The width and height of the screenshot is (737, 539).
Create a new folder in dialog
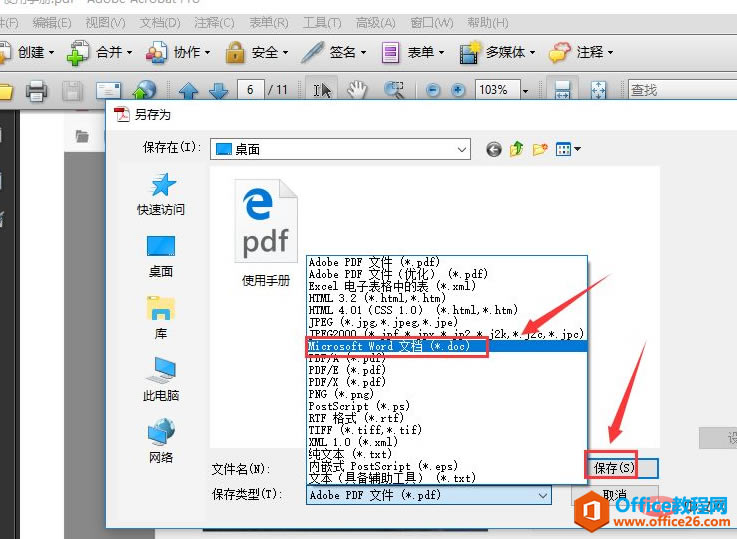[540, 149]
